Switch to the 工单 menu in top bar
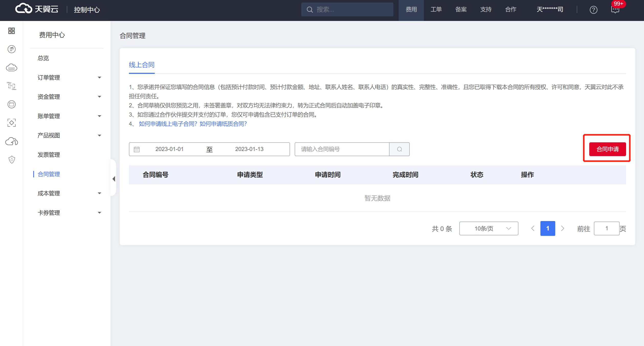Viewport: 644px width, 346px height. click(x=436, y=9)
